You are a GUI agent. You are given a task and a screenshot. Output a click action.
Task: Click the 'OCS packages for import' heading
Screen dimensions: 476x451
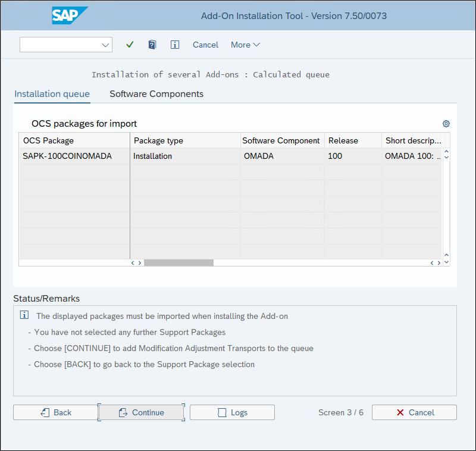pos(84,124)
